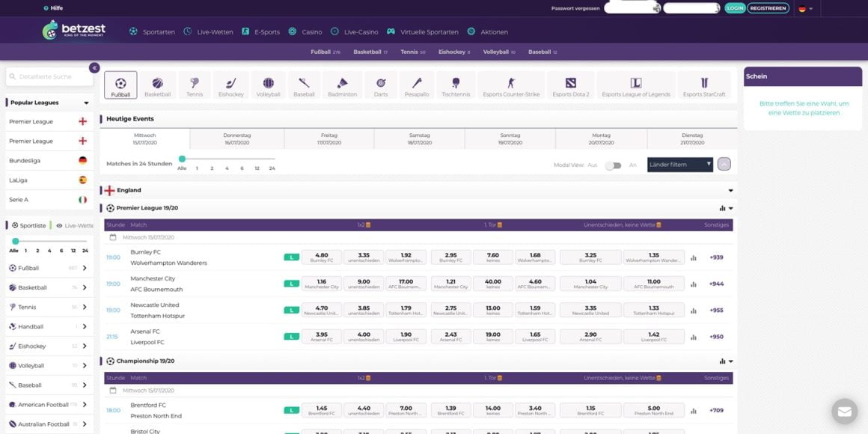Open Bundesliga in Popular Leagues
Image resolution: width=868 pixels, height=434 pixels.
click(49, 161)
